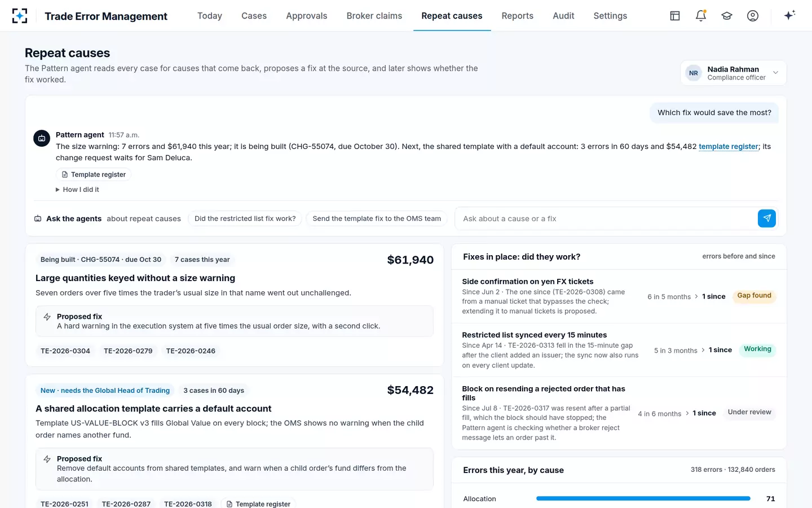The height and width of the screenshot is (508, 812).
Task: Click the graduation cap learning icon
Action: point(727,16)
